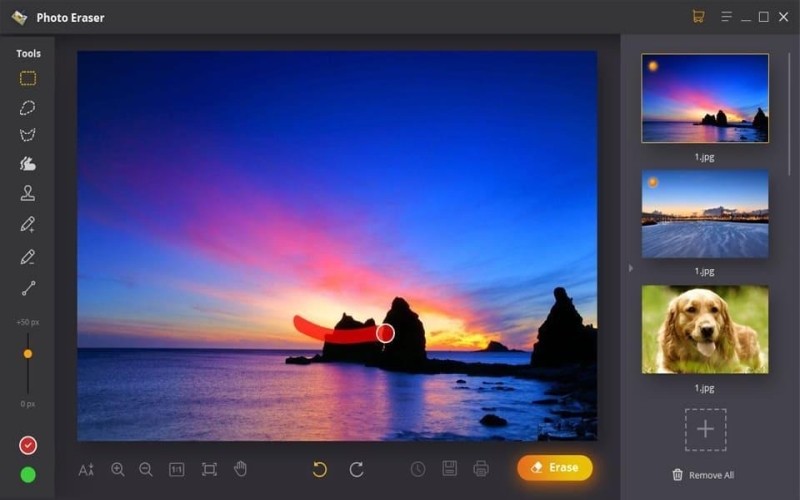Collapse the right thumbnail panel arrow
The width and height of the screenshot is (800, 500).
[x=631, y=268]
